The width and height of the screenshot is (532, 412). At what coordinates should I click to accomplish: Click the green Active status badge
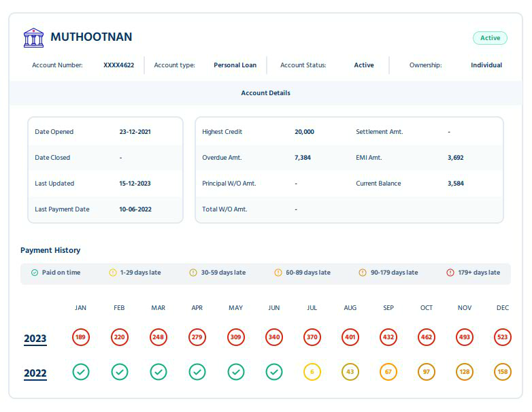click(490, 38)
